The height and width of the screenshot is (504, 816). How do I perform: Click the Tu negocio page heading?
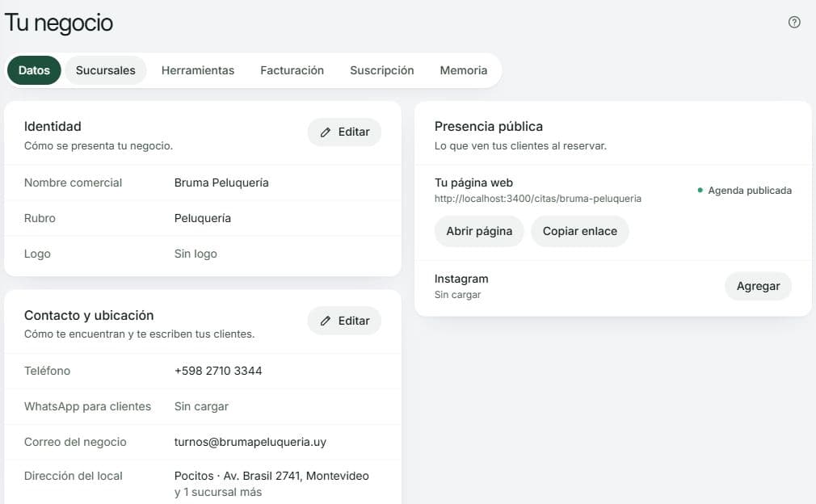point(58,23)
